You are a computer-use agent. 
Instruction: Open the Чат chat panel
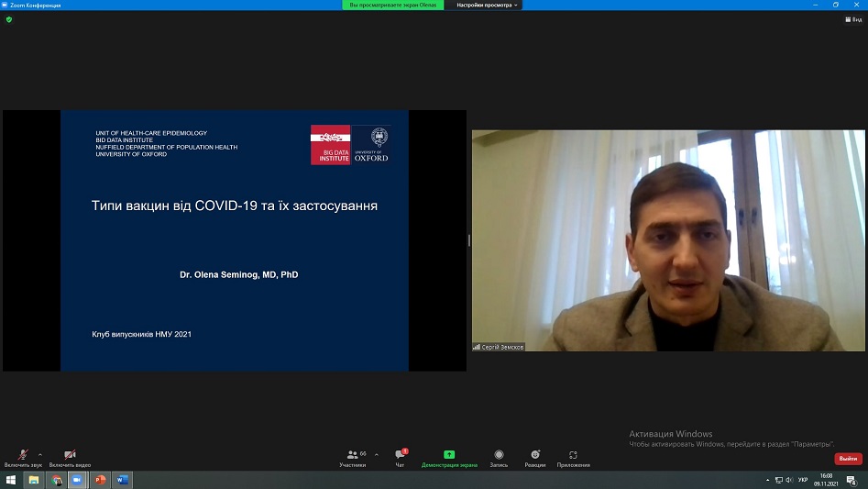400,458
